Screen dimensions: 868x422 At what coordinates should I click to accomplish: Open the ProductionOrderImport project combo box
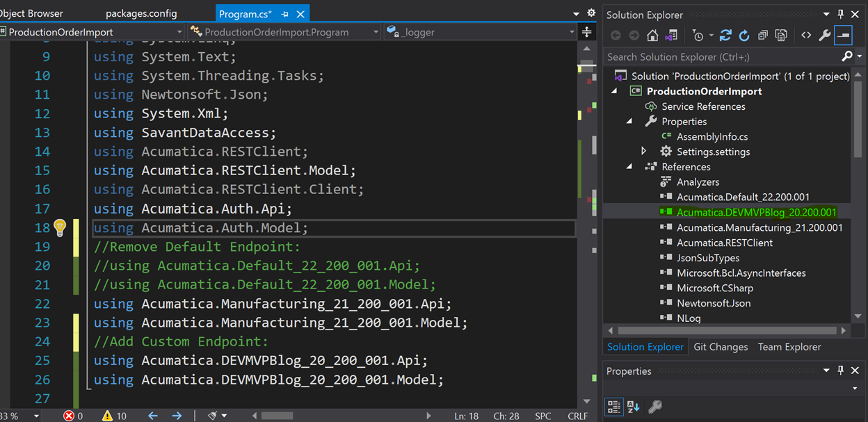(93, 32)
